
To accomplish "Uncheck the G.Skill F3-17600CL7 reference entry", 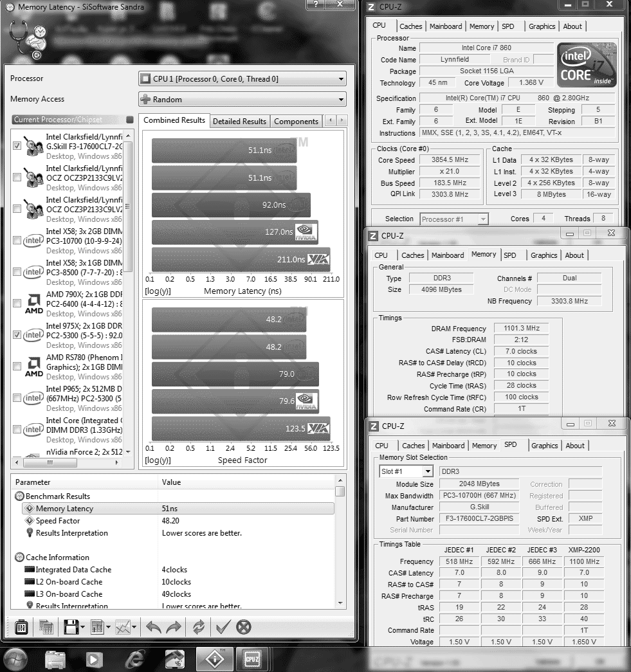I will coord(17,146).
